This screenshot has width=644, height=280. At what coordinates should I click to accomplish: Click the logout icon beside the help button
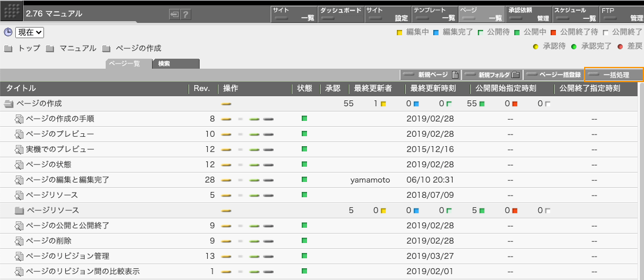click(174, 15)
